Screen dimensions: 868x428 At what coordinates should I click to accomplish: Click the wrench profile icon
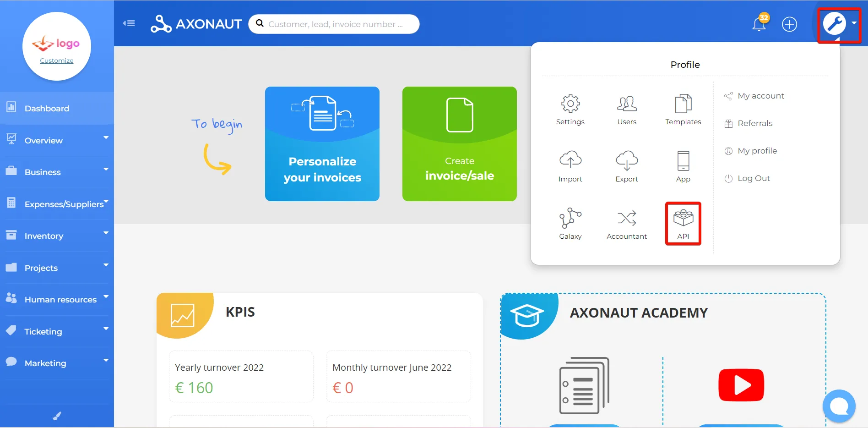click(834, 23)
